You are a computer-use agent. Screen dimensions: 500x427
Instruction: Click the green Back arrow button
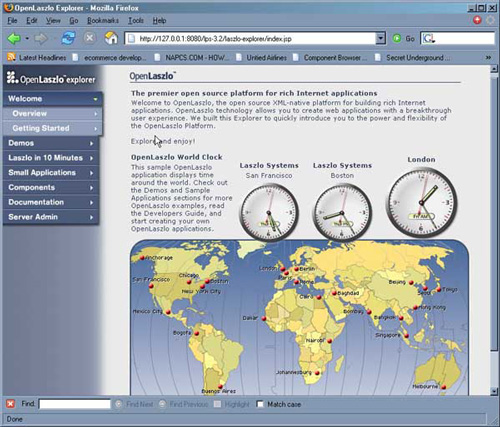coord(14,39)
